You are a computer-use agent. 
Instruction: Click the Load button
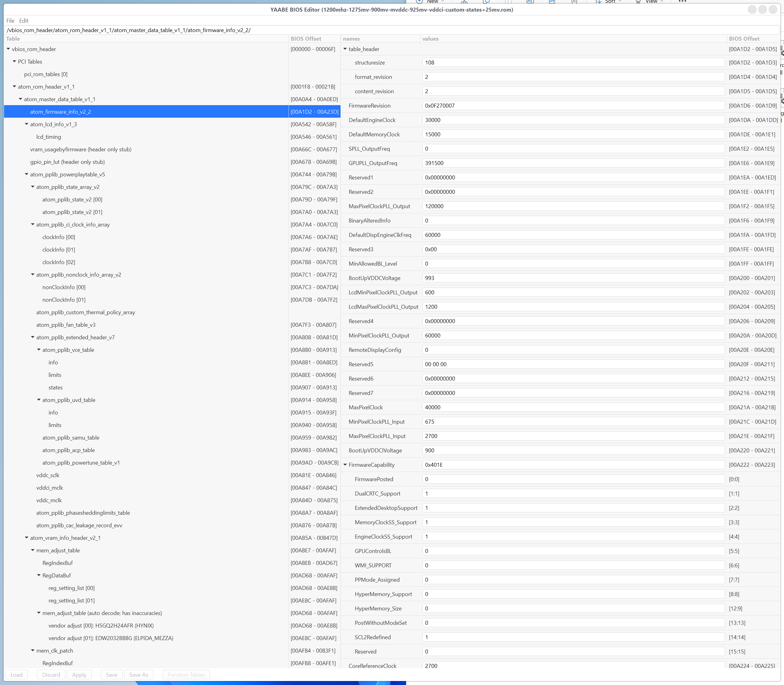point(17,675)
